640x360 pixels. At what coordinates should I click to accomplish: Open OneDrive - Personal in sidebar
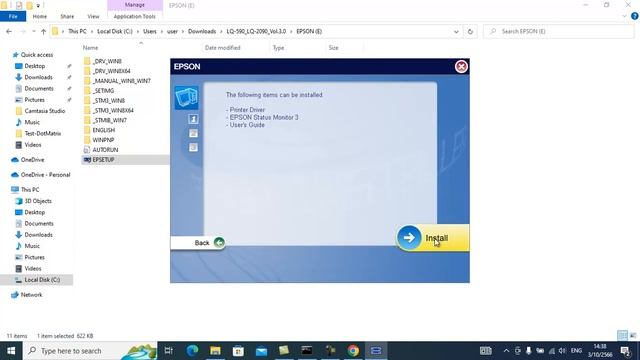coord(45,175)
